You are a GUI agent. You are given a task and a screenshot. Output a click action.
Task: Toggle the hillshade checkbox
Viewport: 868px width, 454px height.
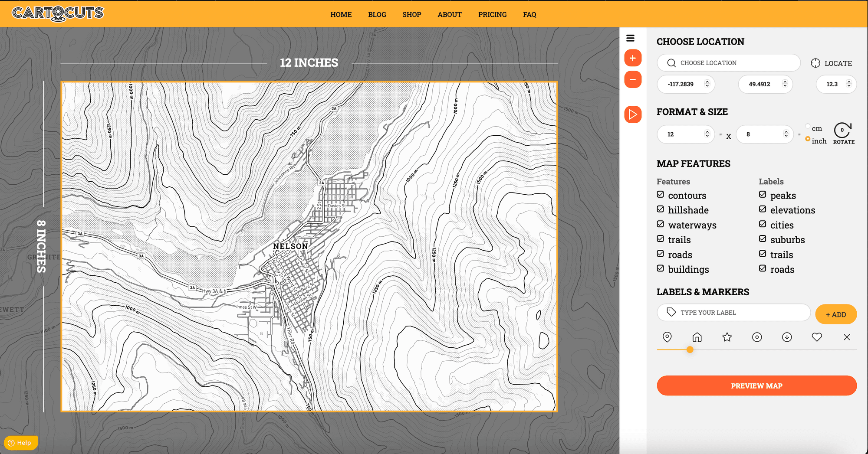(x=661, y=209)
